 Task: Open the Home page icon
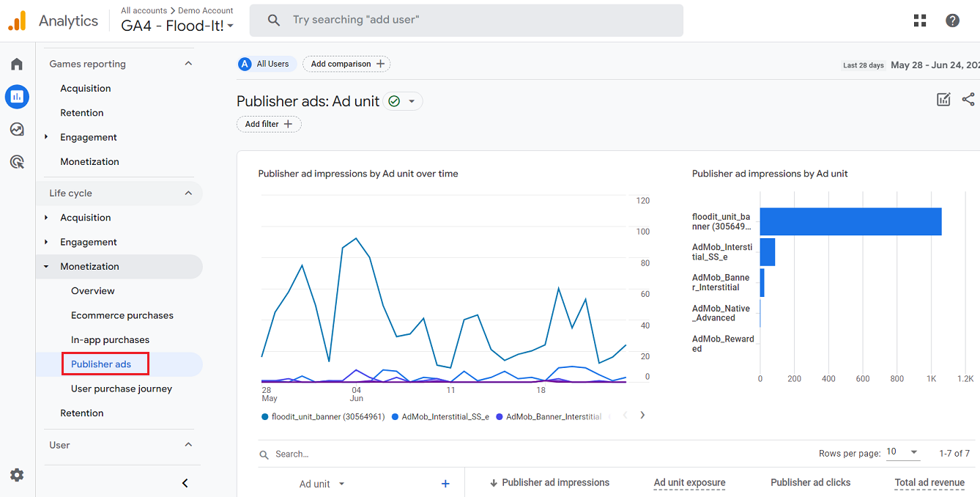(x=16, y=64)
